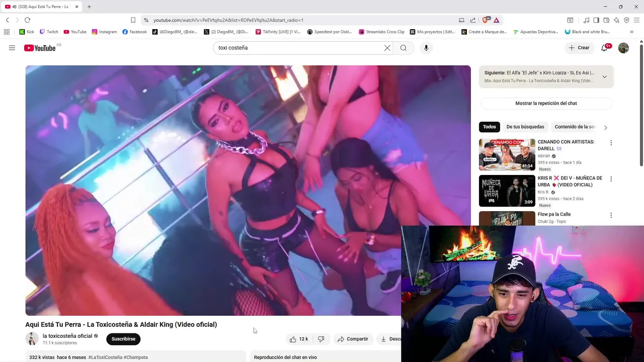Start voice search with microphone icon
Screen dimensions: 644x362
click(426, 48)
